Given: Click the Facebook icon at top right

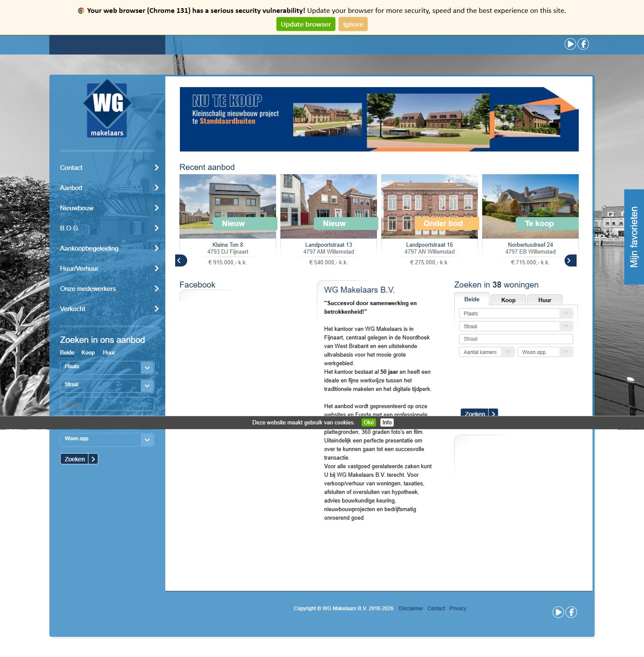Looking at the screenshot, I should pos(583,44).
